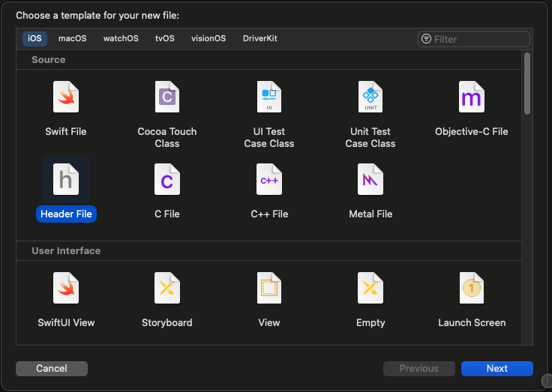This screenshot has width=552, height=392.
Task: Switch to the iOS platform tab
Action: click(x=34, y=38)
